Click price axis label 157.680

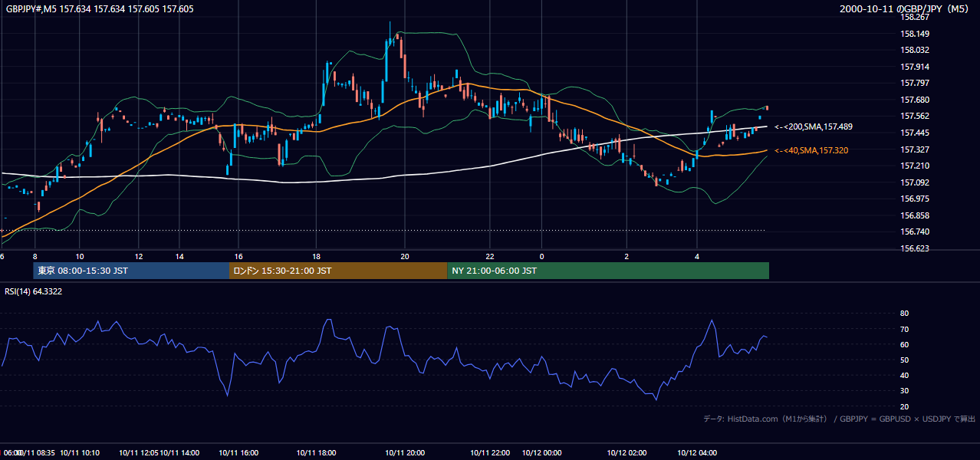point(915,100)
